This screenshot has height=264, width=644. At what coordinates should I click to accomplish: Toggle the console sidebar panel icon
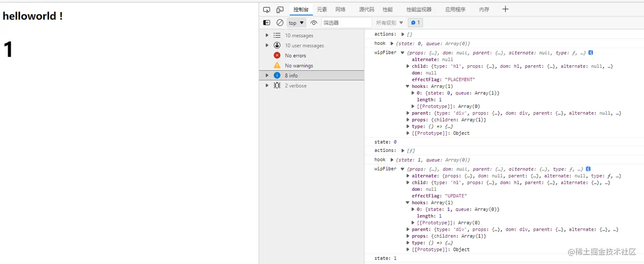[267, 23]
